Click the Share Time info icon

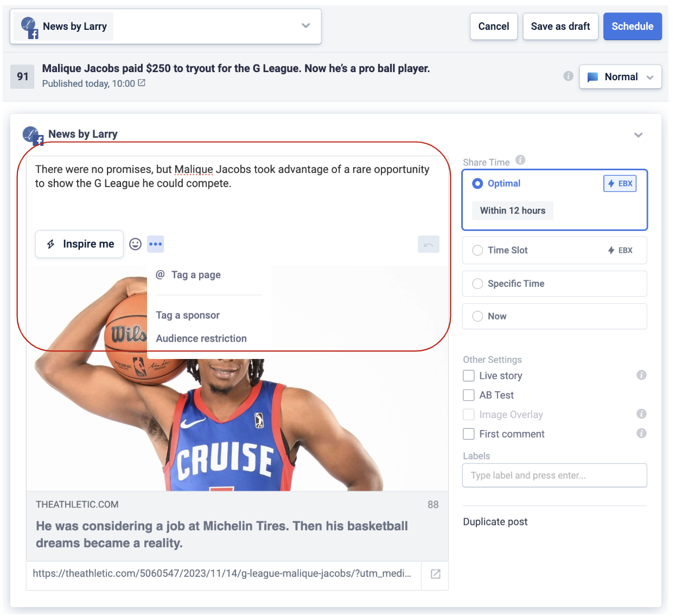520,160
